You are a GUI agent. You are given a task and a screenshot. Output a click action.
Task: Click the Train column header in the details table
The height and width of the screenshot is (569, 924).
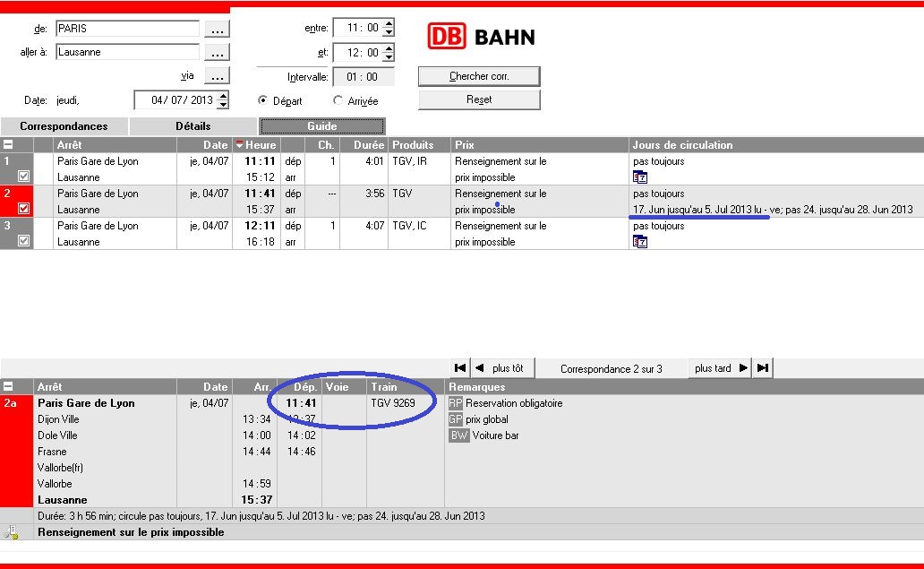pyautogui.click(x=405, y=387)
